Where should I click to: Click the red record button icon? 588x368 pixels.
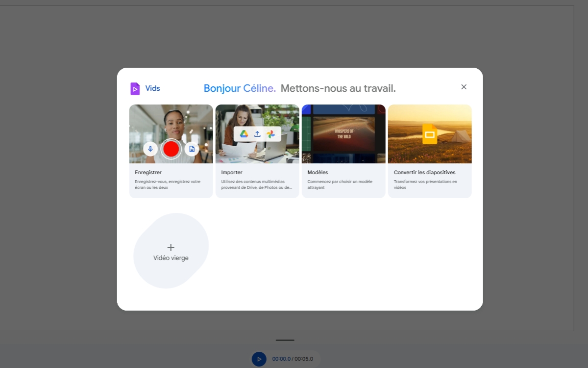point(171,149)
